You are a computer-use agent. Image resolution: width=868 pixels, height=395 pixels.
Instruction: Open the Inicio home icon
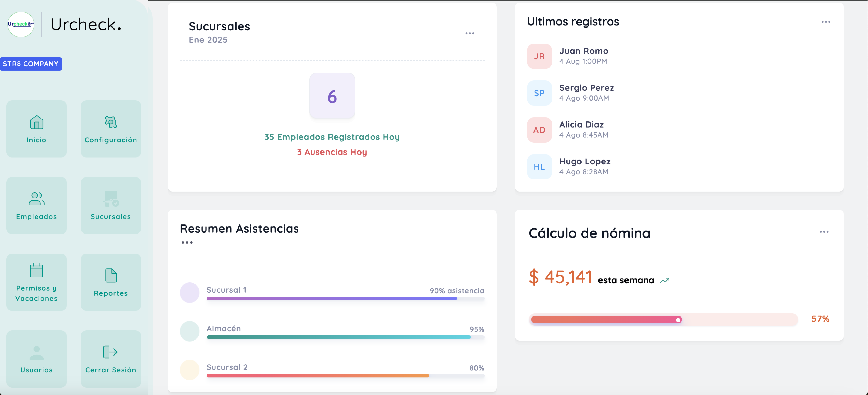click(36, 122)
